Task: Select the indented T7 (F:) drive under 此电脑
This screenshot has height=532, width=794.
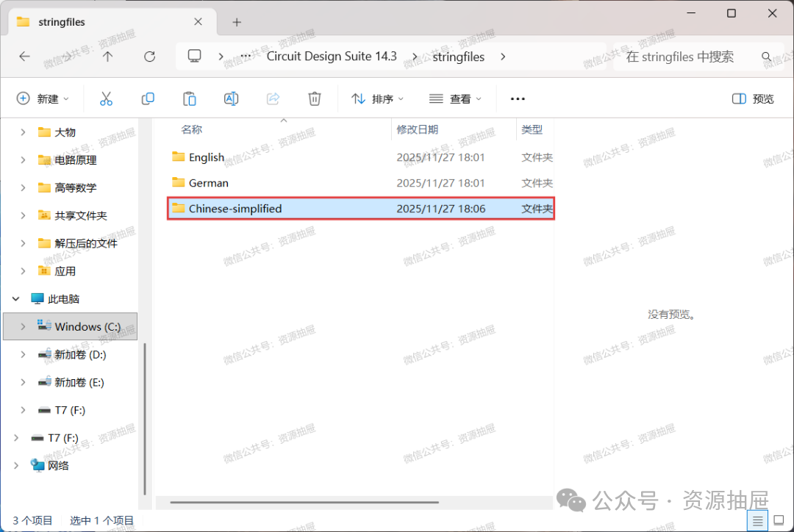Action: pos(70,410)
